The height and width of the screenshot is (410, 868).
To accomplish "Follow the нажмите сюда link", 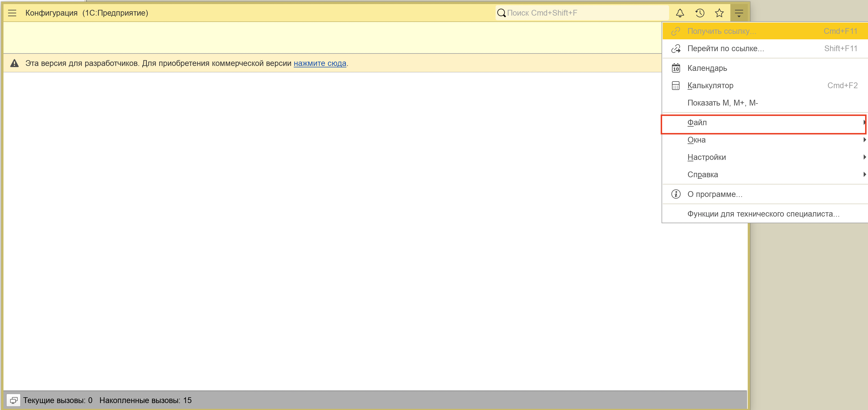I will point(320,63).
